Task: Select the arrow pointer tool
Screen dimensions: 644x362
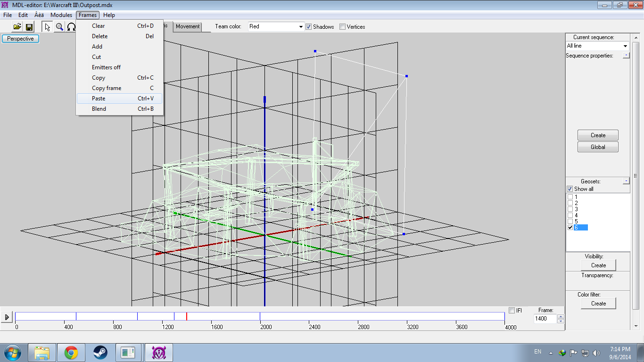Action: [48, 27]
